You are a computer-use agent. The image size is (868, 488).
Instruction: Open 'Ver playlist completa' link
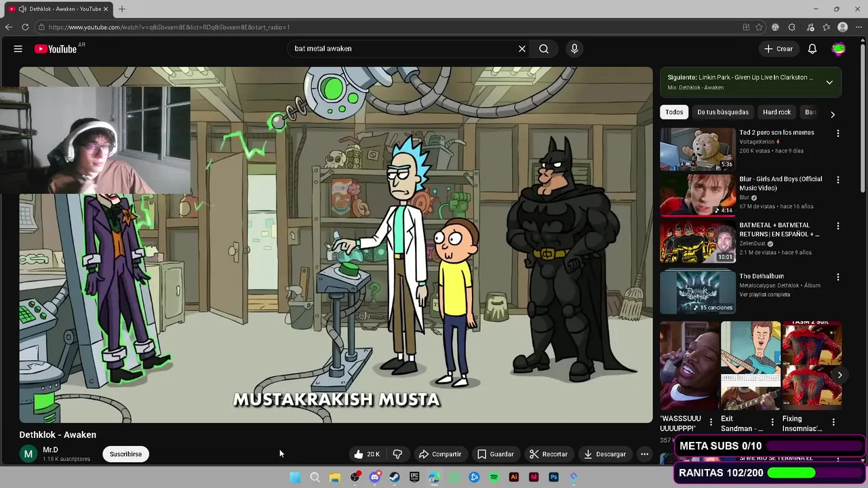(x=764, y=294)
